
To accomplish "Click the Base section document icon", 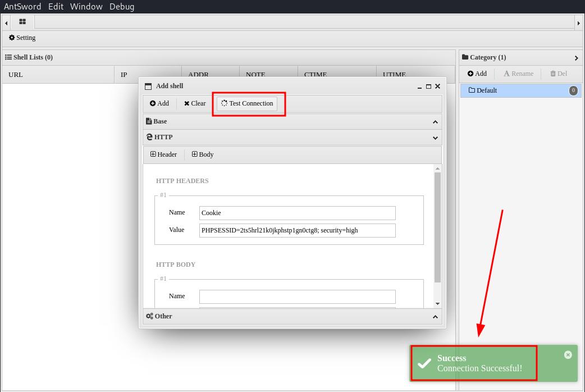I will click(x=149, y=121).
